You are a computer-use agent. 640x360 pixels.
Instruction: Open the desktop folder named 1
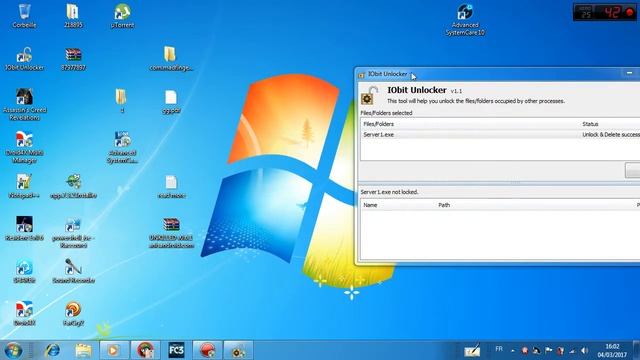coord(121,100)
